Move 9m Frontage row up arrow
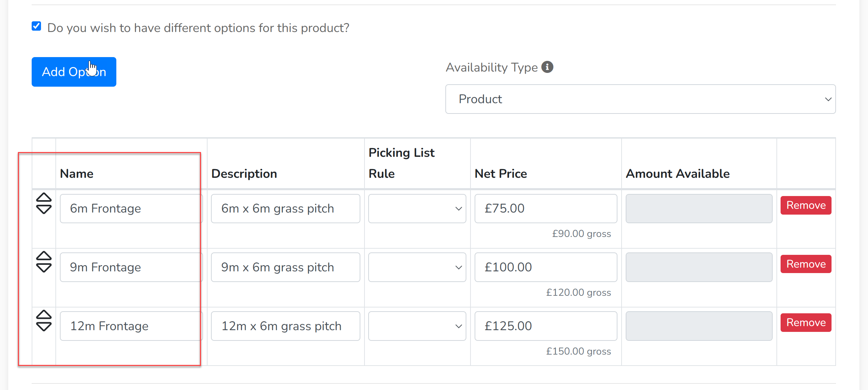 click(x=44, y=256)
